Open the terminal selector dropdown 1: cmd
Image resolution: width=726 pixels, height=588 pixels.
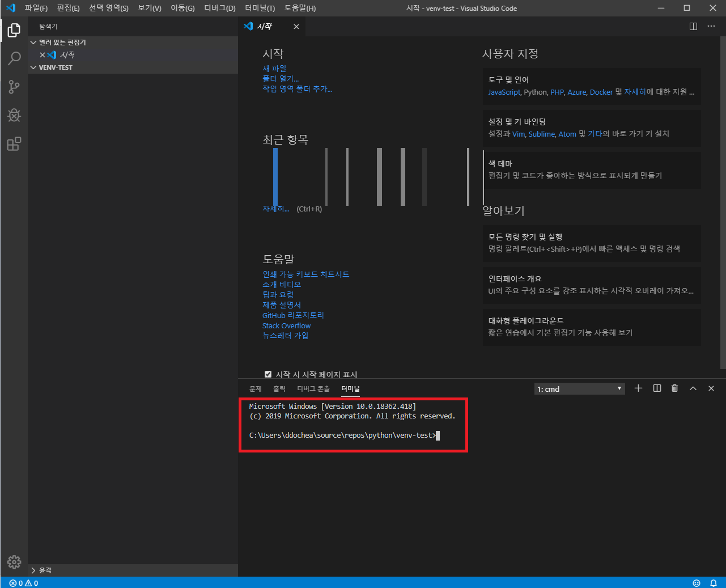tap(579, 389)
